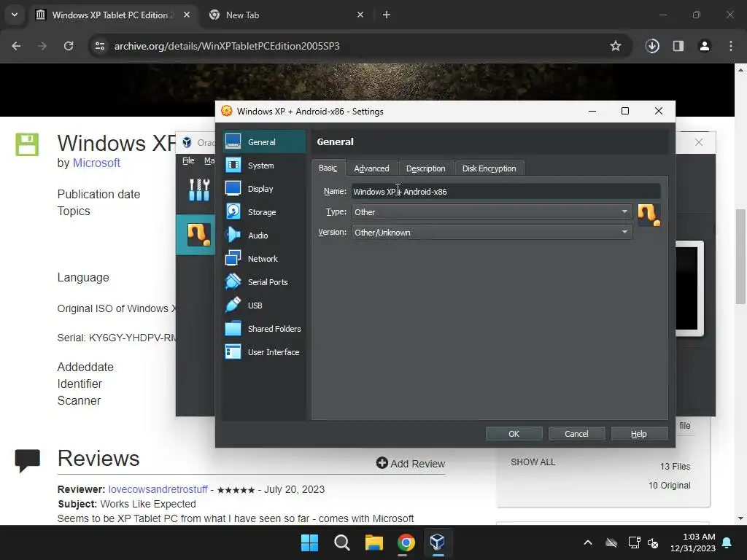The height and width of the screenshot is (560, 747).
Task: Click the volume muted tray icon
Action: click(653, 542)
